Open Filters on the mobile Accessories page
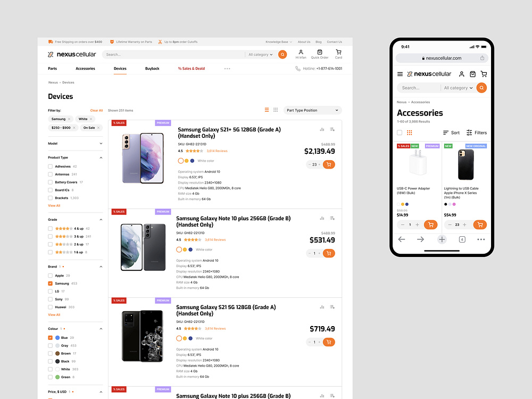The width and height of the screenshot is (532, 399). click(476, 132)
